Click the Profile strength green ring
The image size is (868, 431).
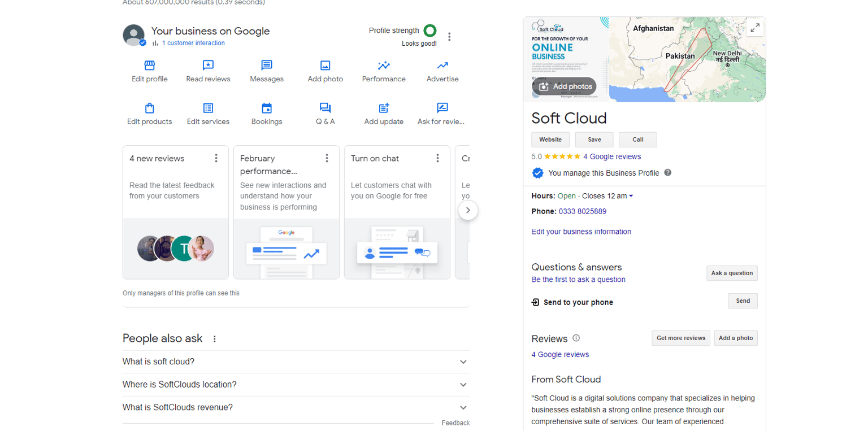[430, 31]
